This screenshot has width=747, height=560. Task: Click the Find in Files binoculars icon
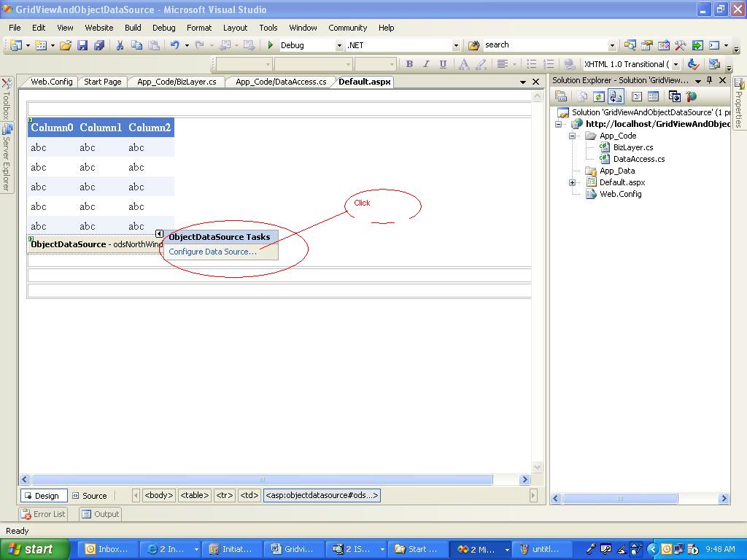[473, 45]
